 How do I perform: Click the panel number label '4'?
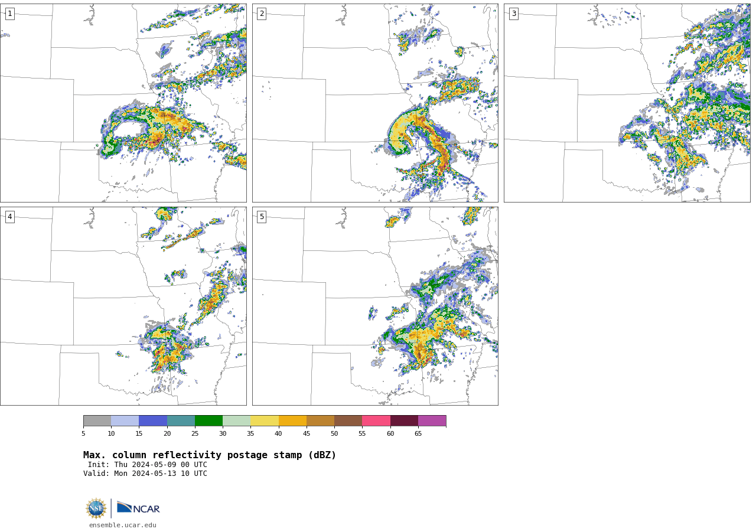(9, 217)
